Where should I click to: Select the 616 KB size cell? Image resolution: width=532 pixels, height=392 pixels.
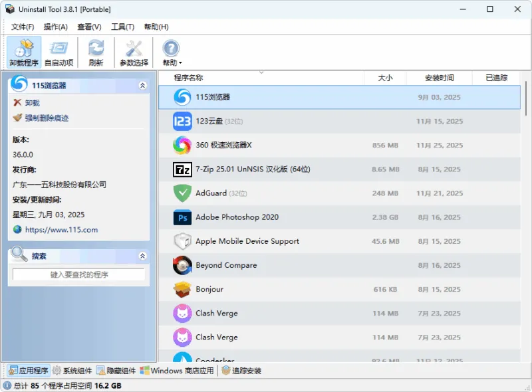[x=385, y=289]
